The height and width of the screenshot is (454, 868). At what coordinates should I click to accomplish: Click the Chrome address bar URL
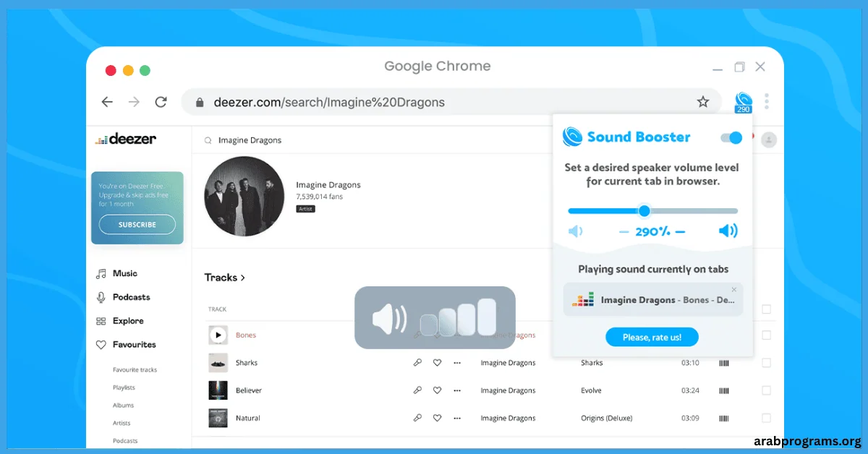click(x=329, y=103)
